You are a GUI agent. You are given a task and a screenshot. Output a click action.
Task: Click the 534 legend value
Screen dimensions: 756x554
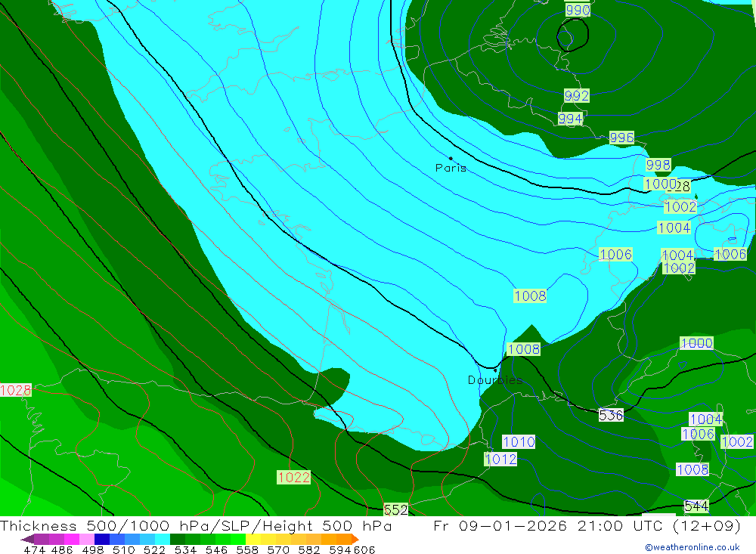pos(185,549)
